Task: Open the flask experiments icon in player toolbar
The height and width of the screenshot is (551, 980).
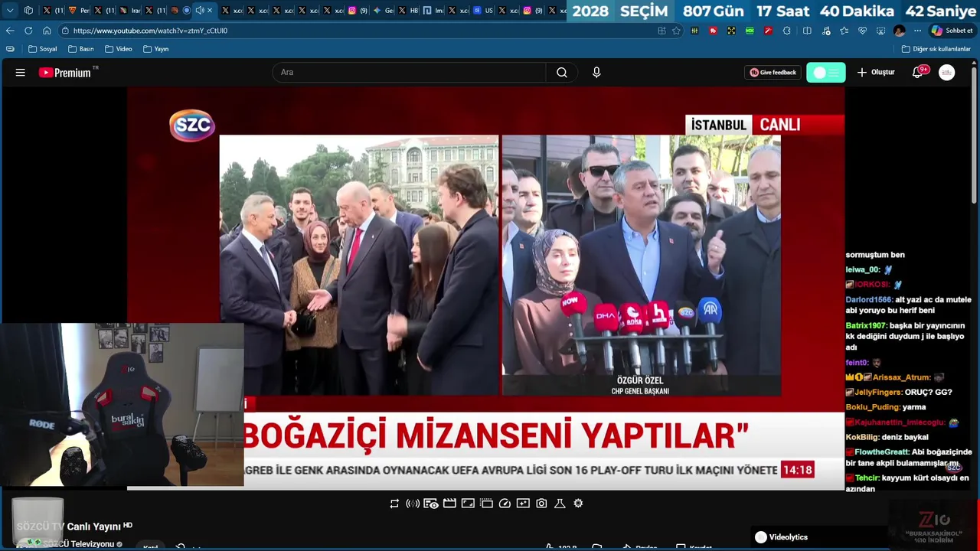Action: click(x=560, y=504)
